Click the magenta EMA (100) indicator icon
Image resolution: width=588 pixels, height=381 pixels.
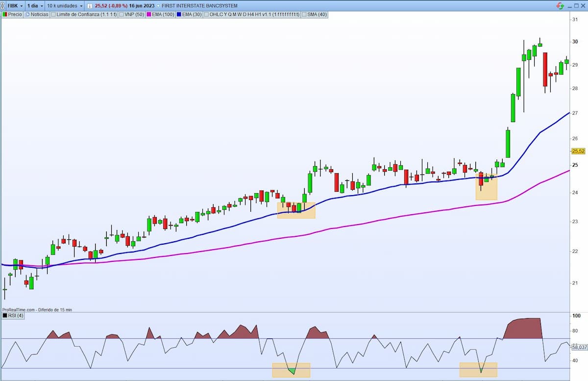tap(149, 14)
